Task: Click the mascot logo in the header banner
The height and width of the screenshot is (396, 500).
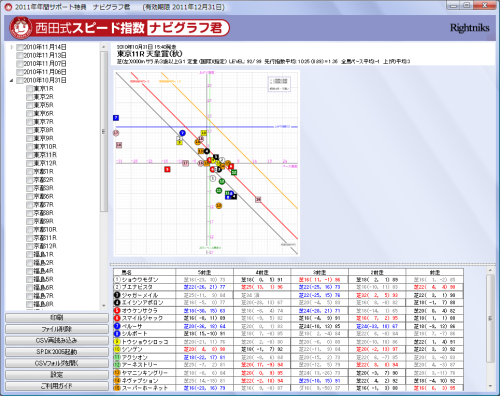Action: pyautogui.click(x=21, y=28)
